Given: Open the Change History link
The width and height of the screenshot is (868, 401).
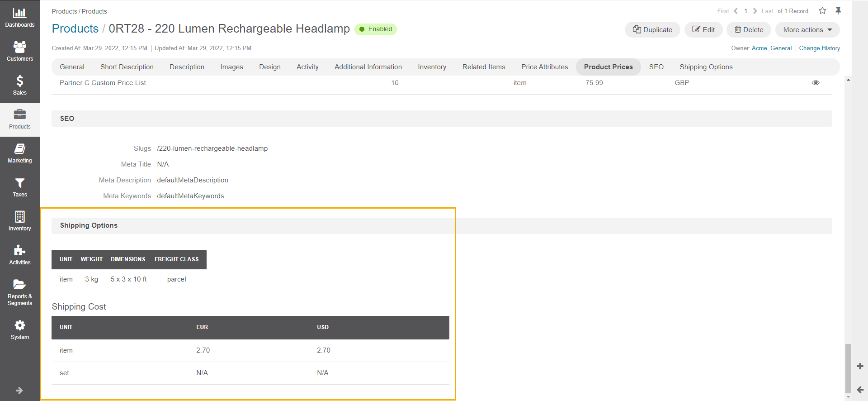Looking at the screenshot, I should [819, 48].
